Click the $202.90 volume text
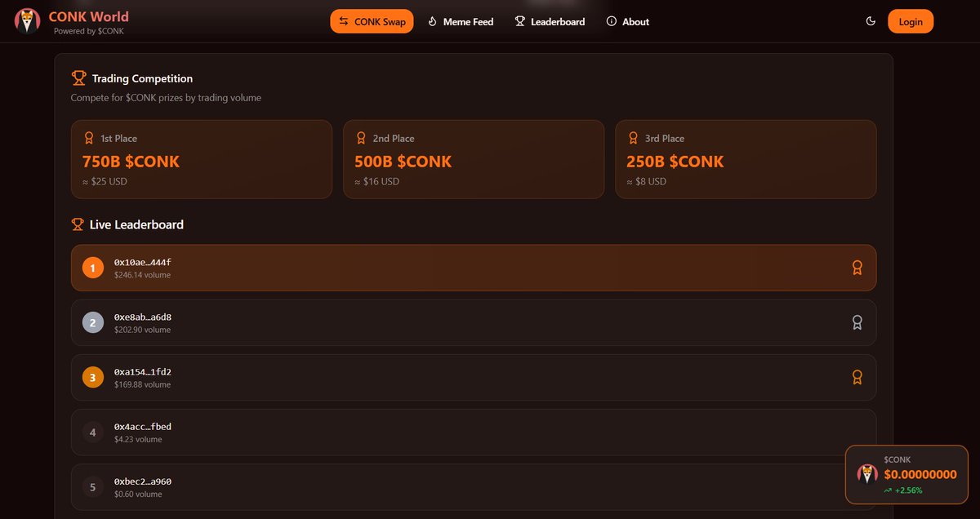The width and height of the screenshot is (980, 519). coord(143,330)
